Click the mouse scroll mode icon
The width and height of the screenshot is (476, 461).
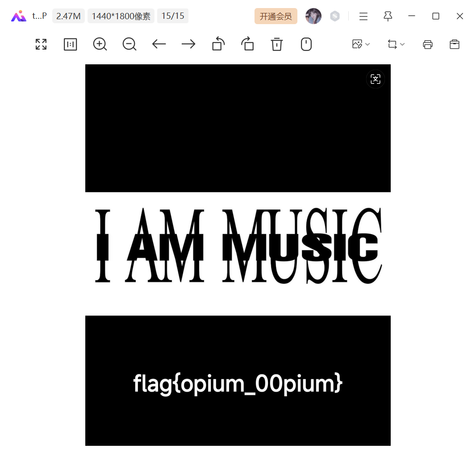[306, 44]
